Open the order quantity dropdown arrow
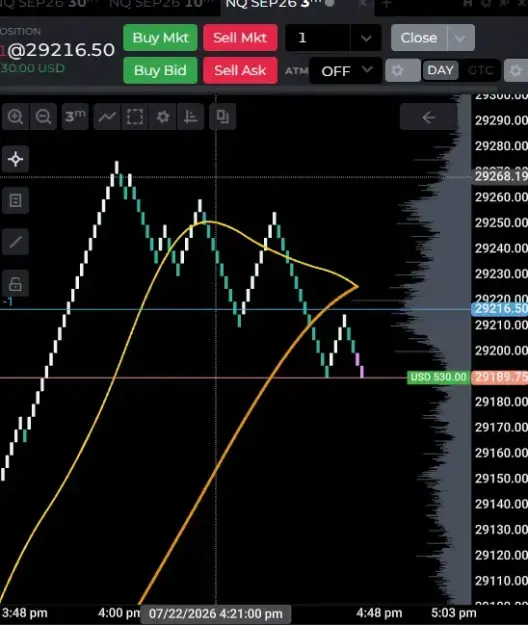The image size is (528, 625). tap(366, 38)
